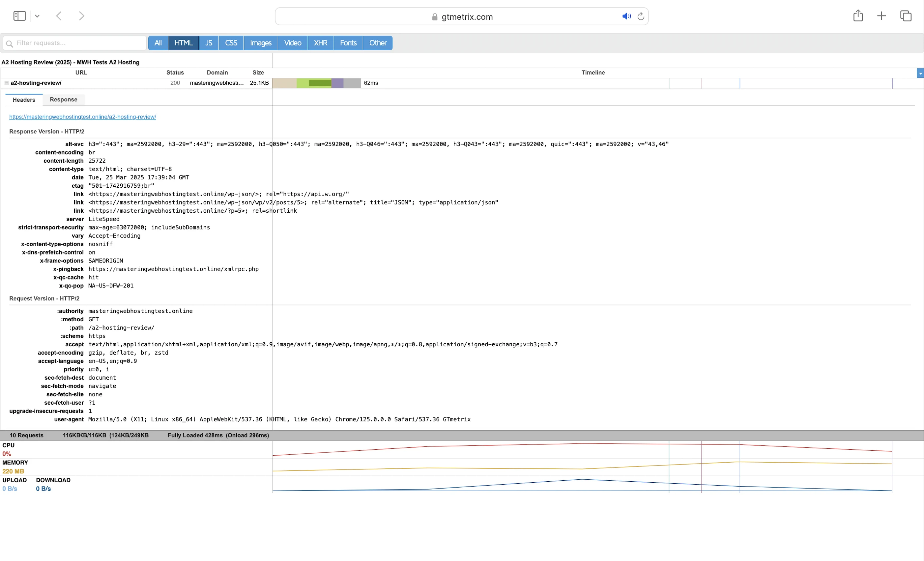The width and height of the screenshot is (924, 561).
Task: Focus the Filter requests search field
Action: [79, 43]
